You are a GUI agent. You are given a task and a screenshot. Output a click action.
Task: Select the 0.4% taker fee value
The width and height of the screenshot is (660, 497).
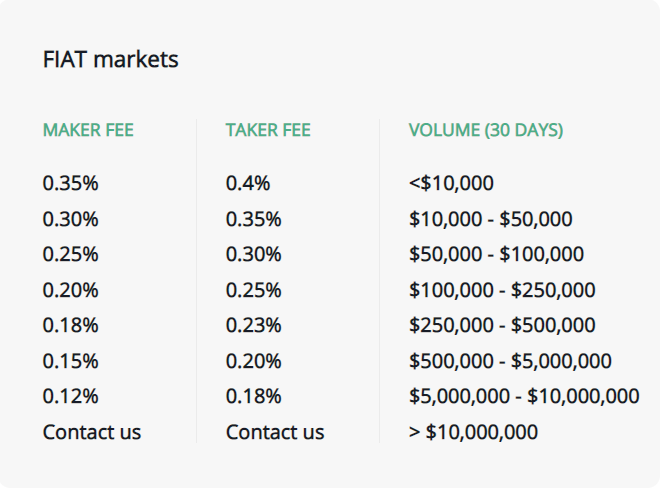pyautogui.click(x=248, y=183)
